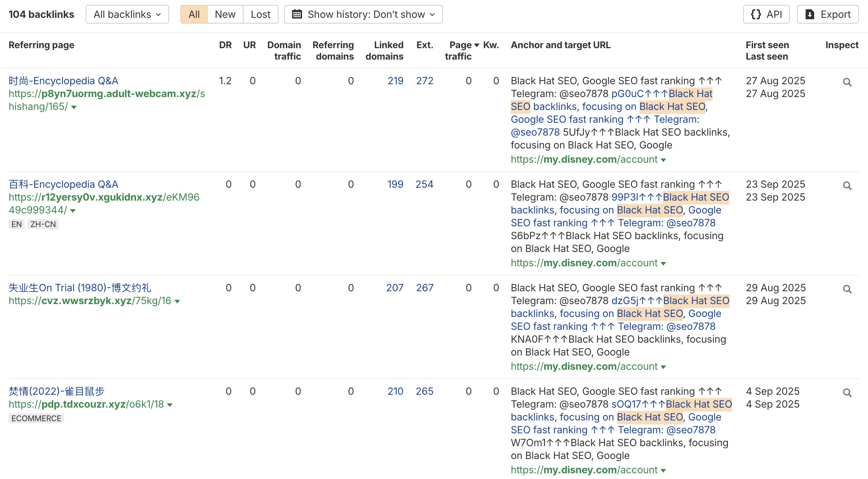Click the API braces button
This screenshot has width=868, height=479.
click(766, 14)
